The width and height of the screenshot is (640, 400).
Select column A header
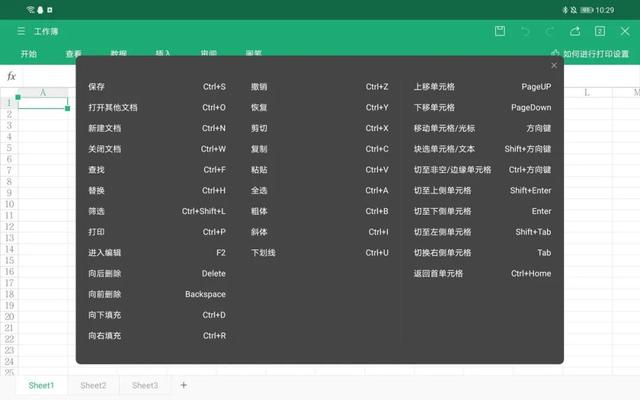tap(43, 93)
